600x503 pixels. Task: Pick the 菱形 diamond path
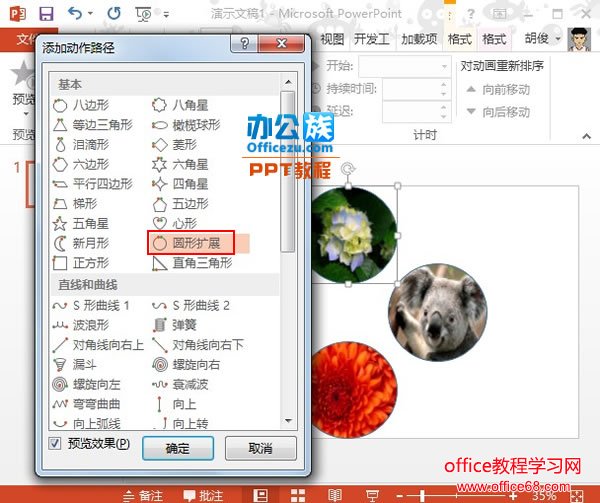(x=174, y=145)
